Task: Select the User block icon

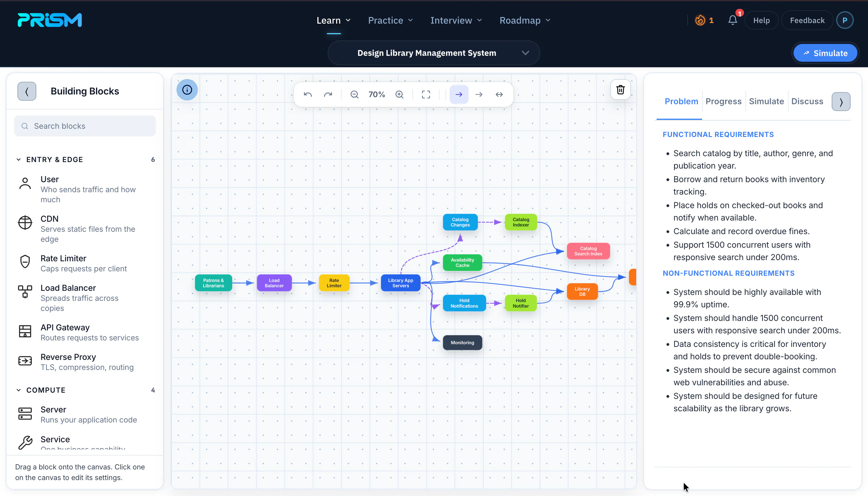Action: click(x=25, y=184)
